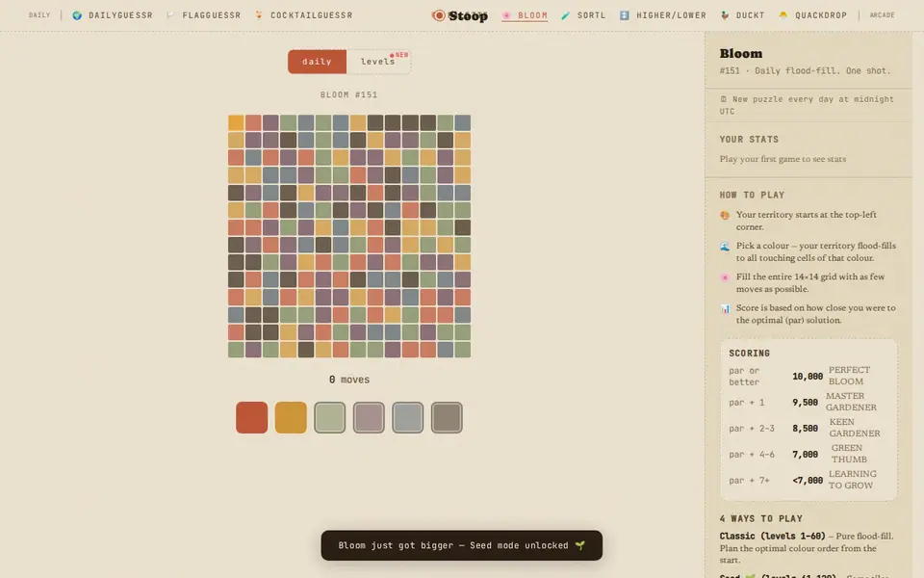
Task: Open Sortl via its pencil icon
Action: pos(565,15)
